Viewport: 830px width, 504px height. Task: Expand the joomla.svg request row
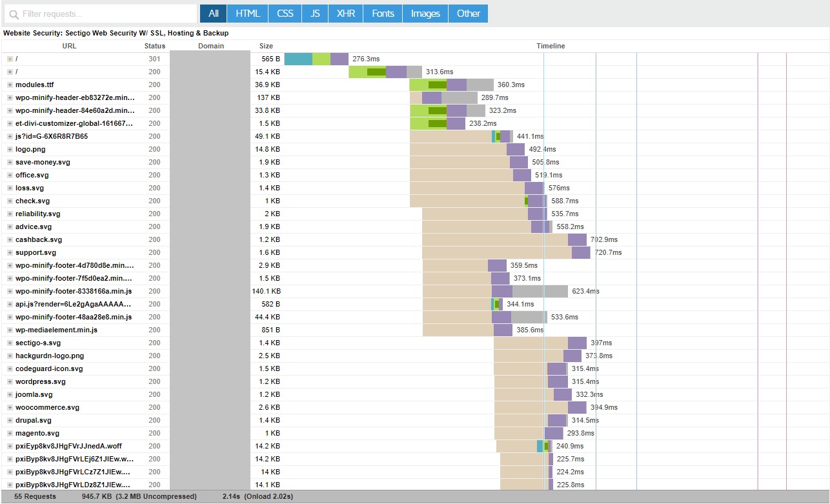(x=10, y=394)
